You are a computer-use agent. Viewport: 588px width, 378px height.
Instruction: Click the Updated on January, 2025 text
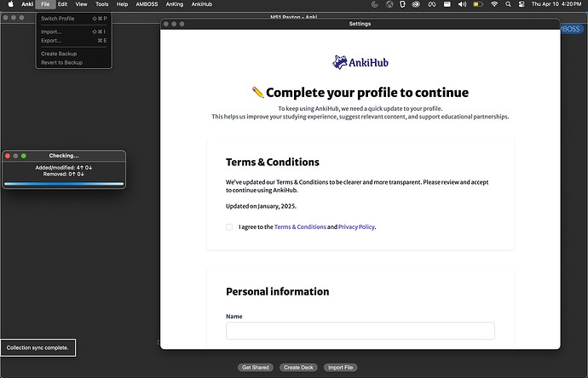click(x=261, y=206)
